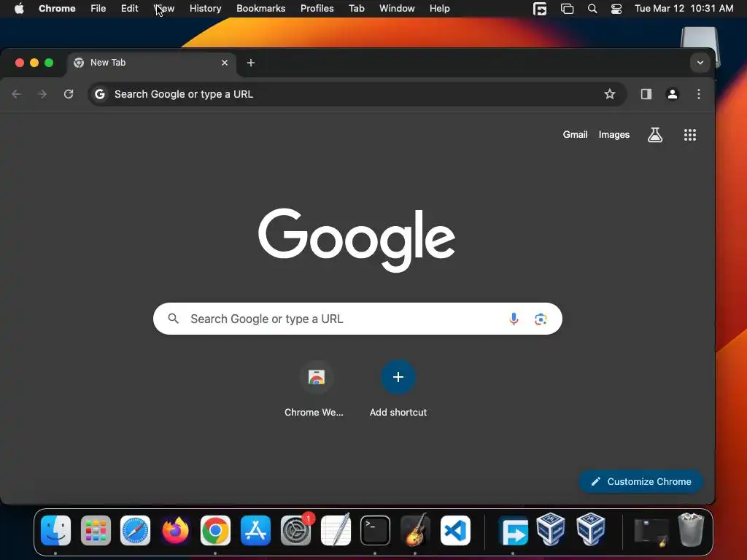
Task: Click the Chrome icon in the Dock
Action: pyautogui.click(x=215, y=530)
